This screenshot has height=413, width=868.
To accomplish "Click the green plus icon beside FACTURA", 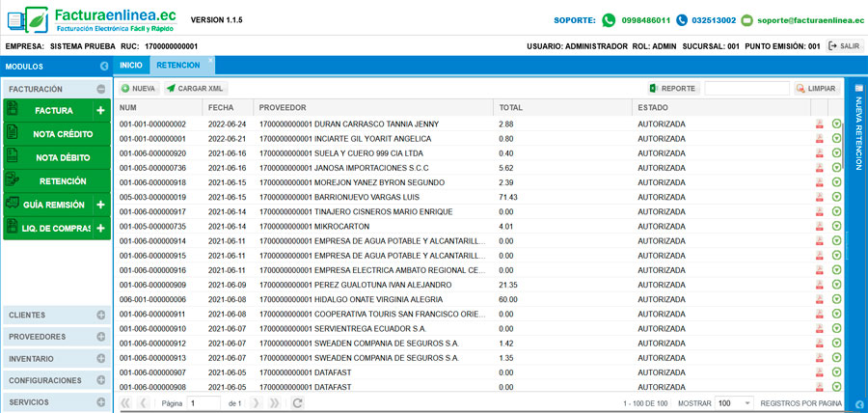I will 100,111.
